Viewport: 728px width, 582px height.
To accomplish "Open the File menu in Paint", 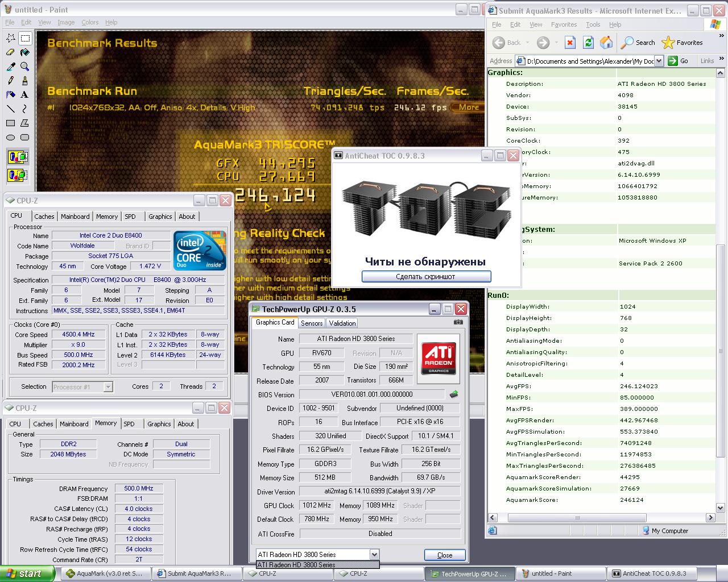I will [x=10, y=22].
